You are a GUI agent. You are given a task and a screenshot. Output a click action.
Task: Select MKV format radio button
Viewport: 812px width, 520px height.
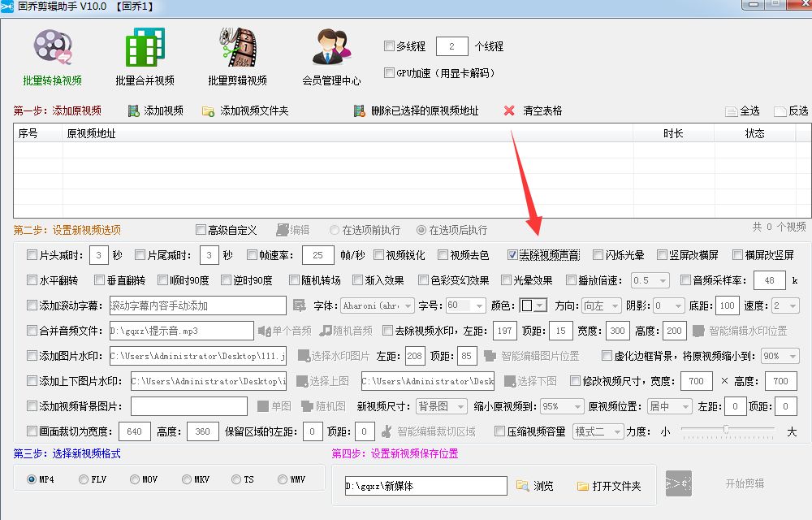187,479
